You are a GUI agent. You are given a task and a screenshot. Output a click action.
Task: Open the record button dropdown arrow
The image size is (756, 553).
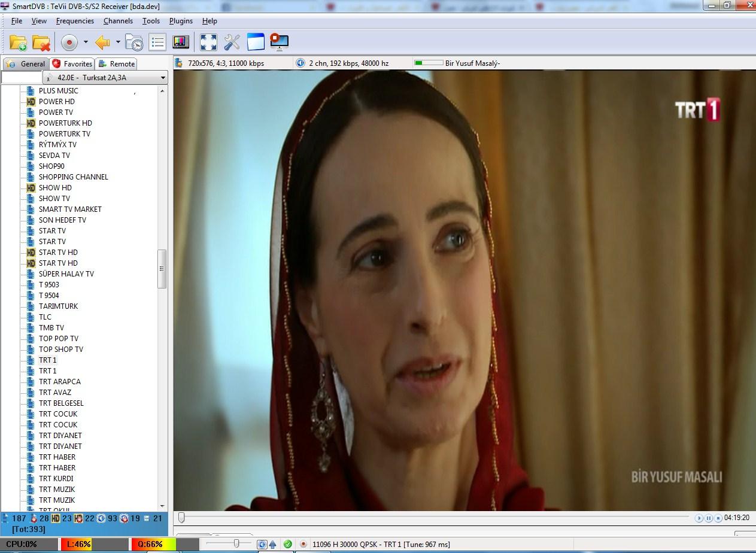86,42
